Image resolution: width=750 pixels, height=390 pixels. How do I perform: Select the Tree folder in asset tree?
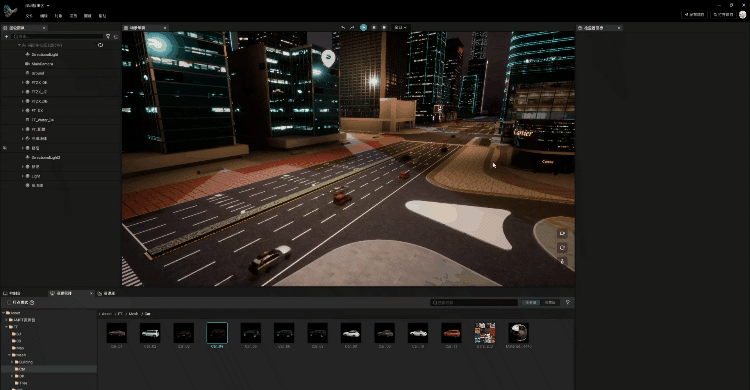click(x=22, y=383)
